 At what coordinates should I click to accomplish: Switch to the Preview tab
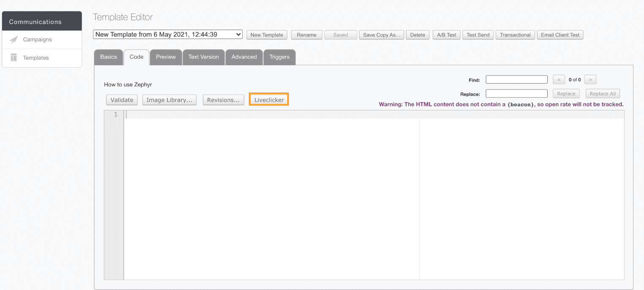tap(166, 57)
